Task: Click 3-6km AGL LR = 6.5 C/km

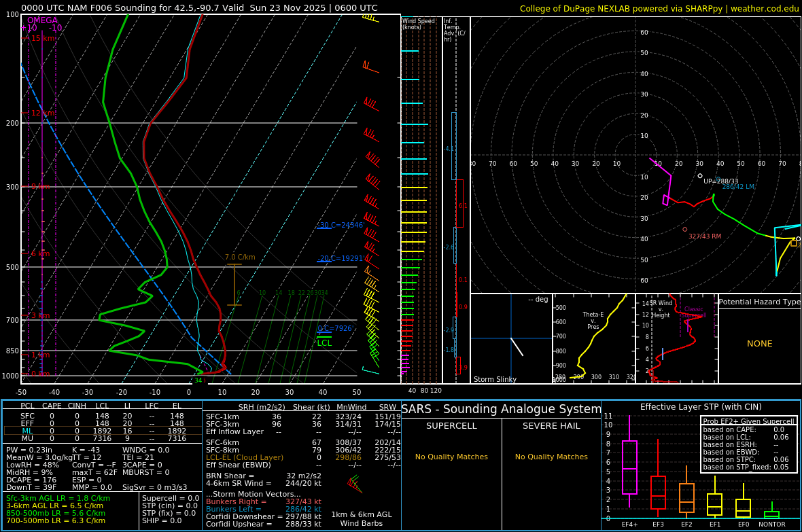Action: [x=55, y=506]
